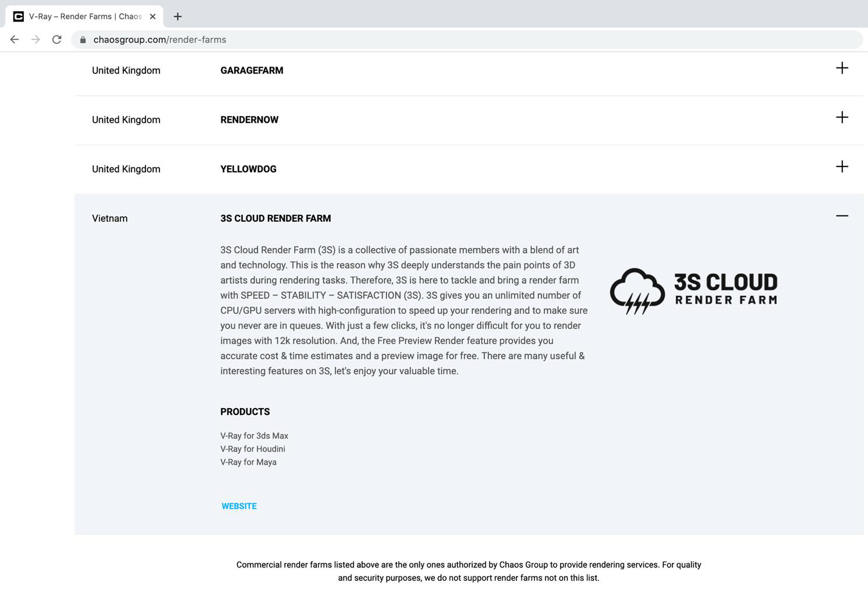Expand the YellowDog row plus icon
Viewport: 868px width, 592px height.
pyautogui.click(x=842, y=166)
